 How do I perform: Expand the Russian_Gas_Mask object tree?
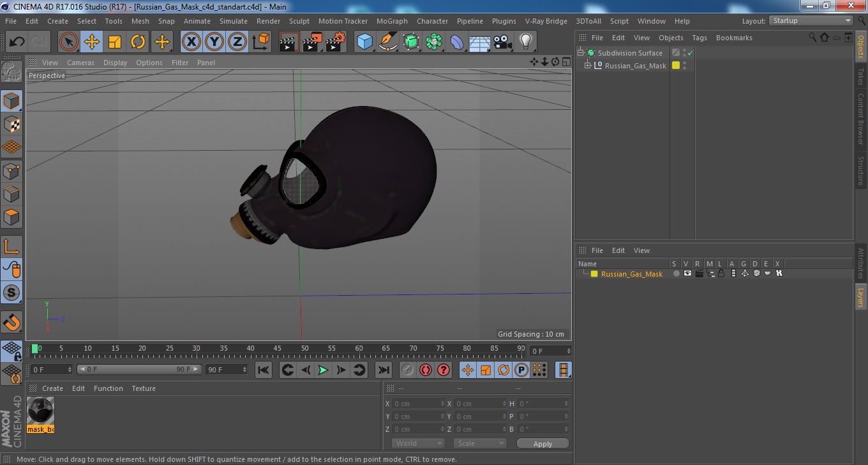point(588,66)
